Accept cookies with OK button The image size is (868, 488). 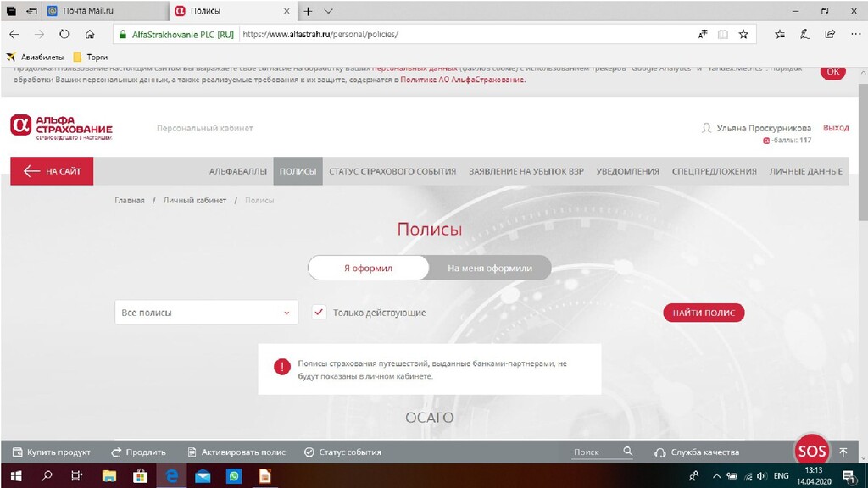pos(833,71)
